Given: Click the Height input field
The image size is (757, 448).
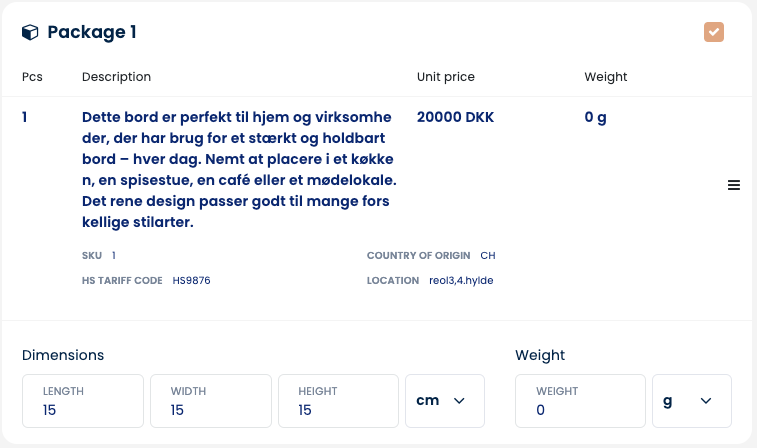Looking at the screenshot, I should coord(339,402).
